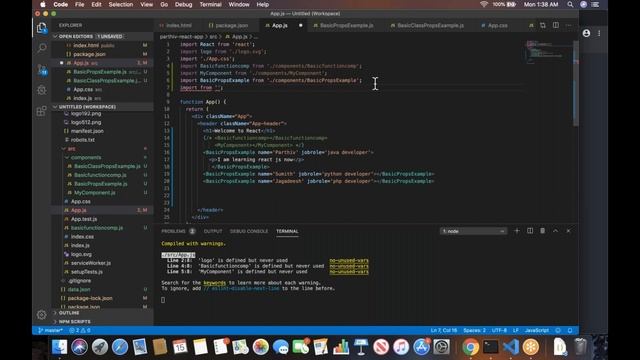640x360 pixels.
Task: Change JavaScript language mode in status bar
Action: 537,330
